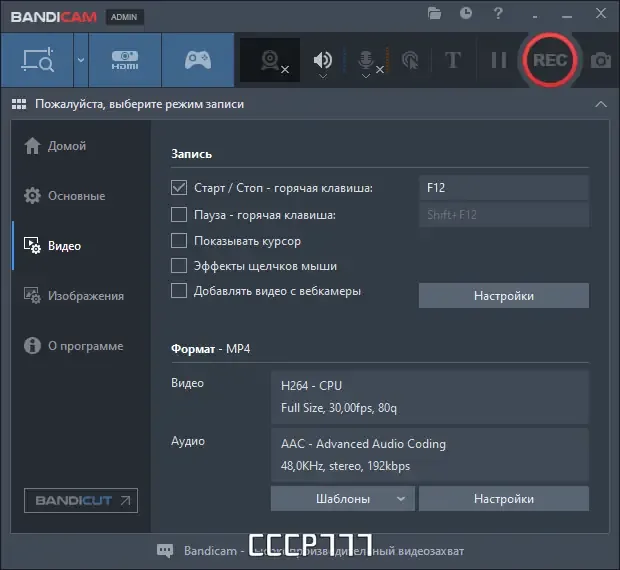The width and height of the screenshot is (620, 570).
Task: Click the H264 - CPU video codec text
Action: point(311,385)
